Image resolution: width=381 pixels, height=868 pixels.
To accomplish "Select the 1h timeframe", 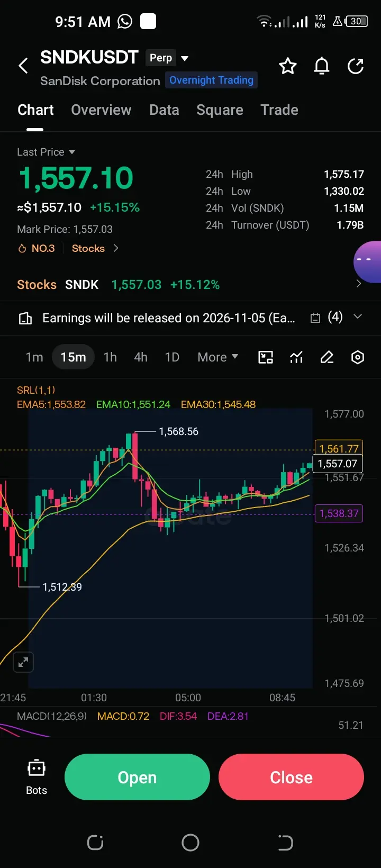I will (x=110, y=357).
